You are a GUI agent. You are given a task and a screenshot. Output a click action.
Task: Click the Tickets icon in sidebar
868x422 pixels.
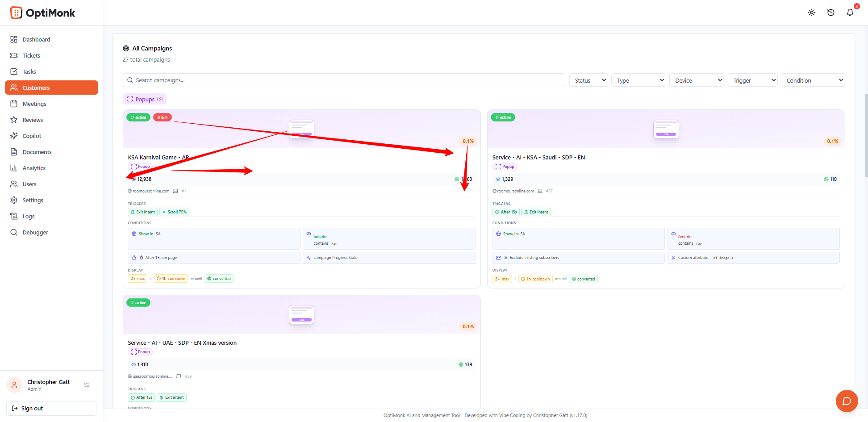tap(14, 55)
